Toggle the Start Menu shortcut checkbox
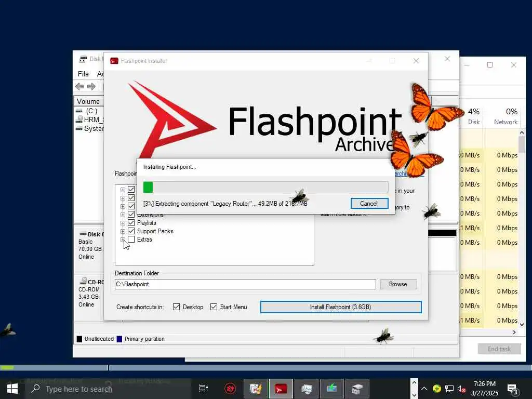Screen dimensions: 532x399 pos(214,307)
